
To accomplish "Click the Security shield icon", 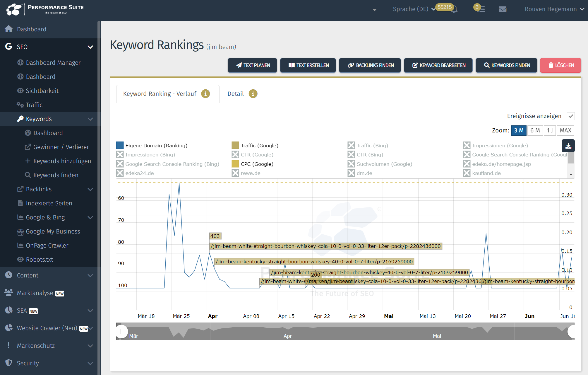I will coord(9,363).
